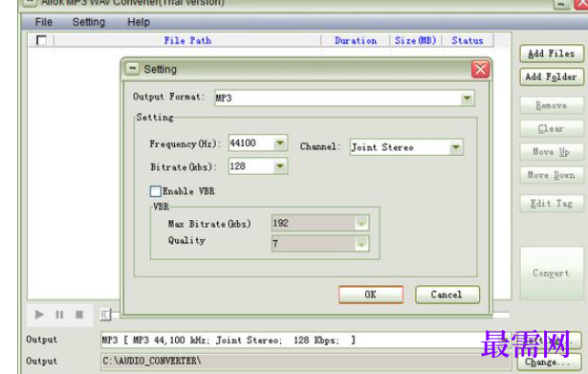
Task: Click the Clear list button
Action: pos(552,129)
